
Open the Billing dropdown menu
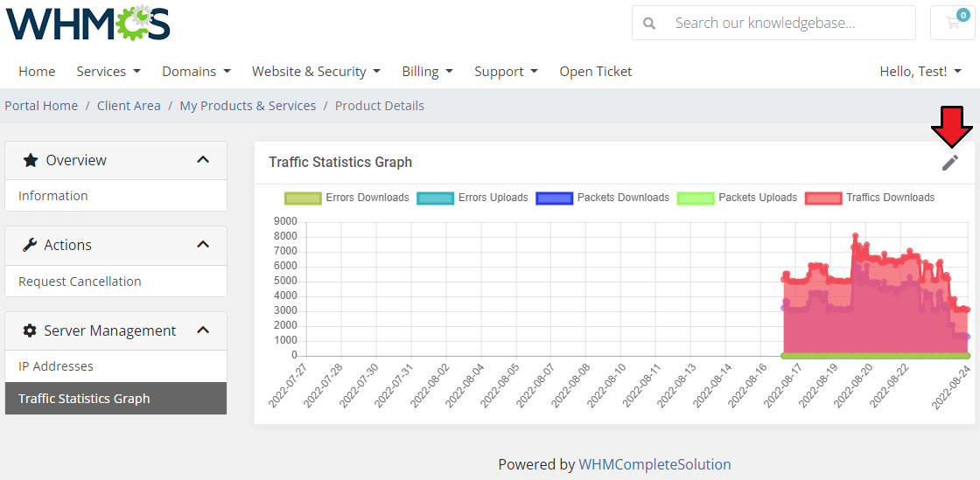pos(428,71)
